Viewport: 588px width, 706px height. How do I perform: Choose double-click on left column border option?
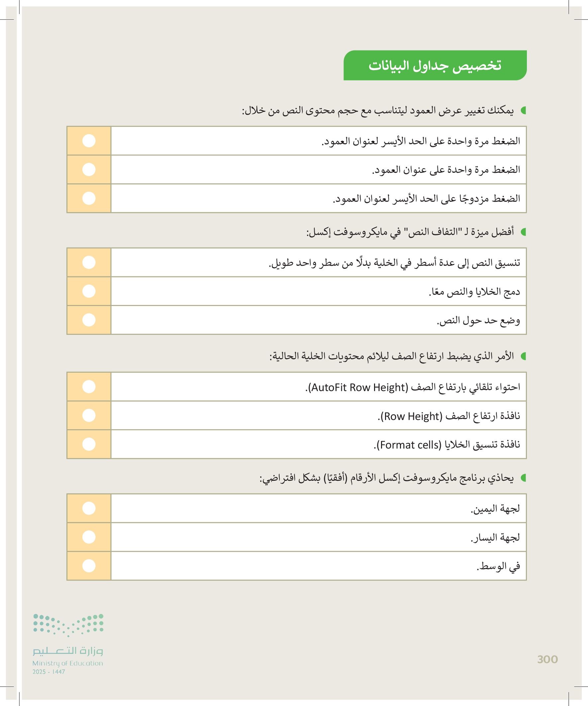pos(89,198)
